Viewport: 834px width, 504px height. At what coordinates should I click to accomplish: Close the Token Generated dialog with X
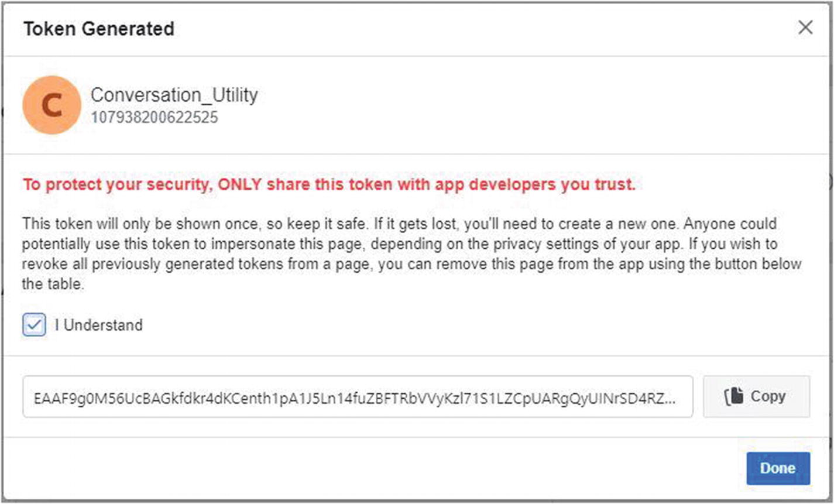tap(805, 28)
